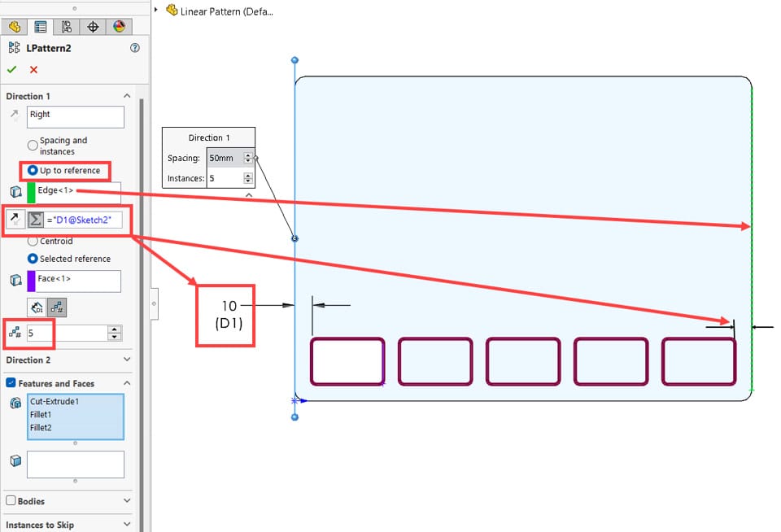Increase instances count in panel stepper

coord(115,329)
